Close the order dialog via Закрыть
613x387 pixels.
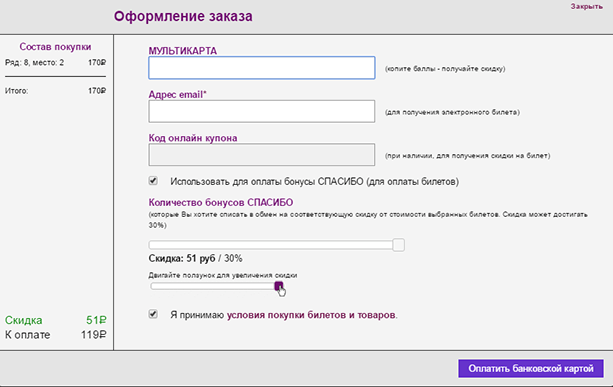tap(586, 7)
